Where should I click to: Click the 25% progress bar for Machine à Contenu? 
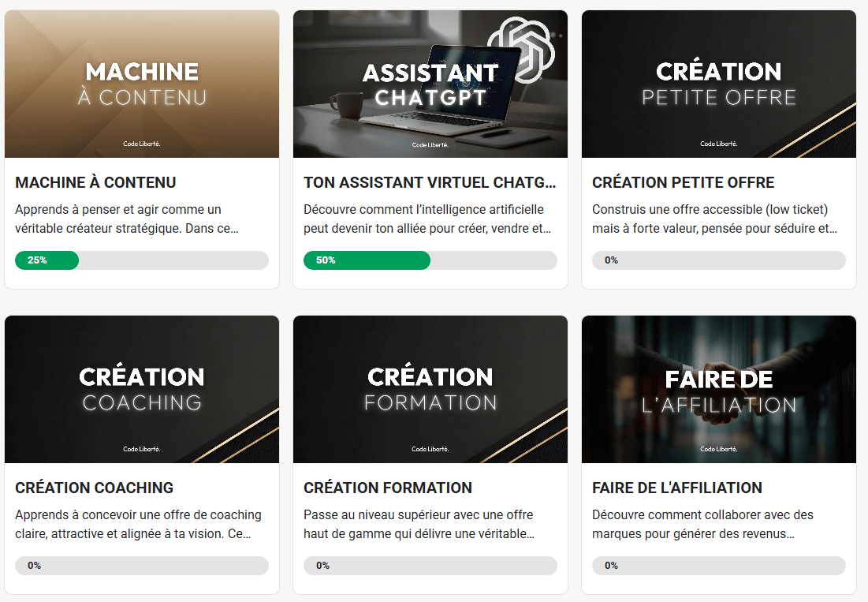click(142, 260)
